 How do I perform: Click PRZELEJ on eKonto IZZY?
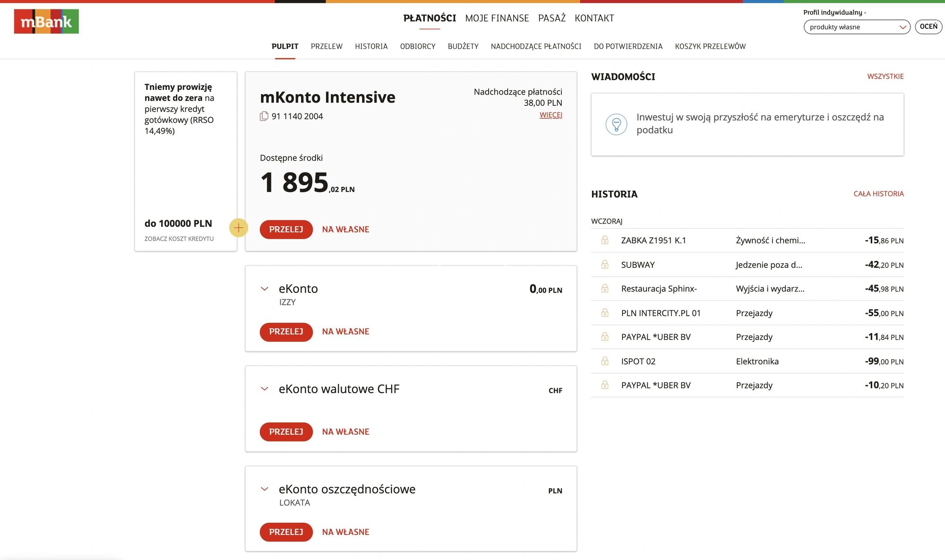click(286, 332)
